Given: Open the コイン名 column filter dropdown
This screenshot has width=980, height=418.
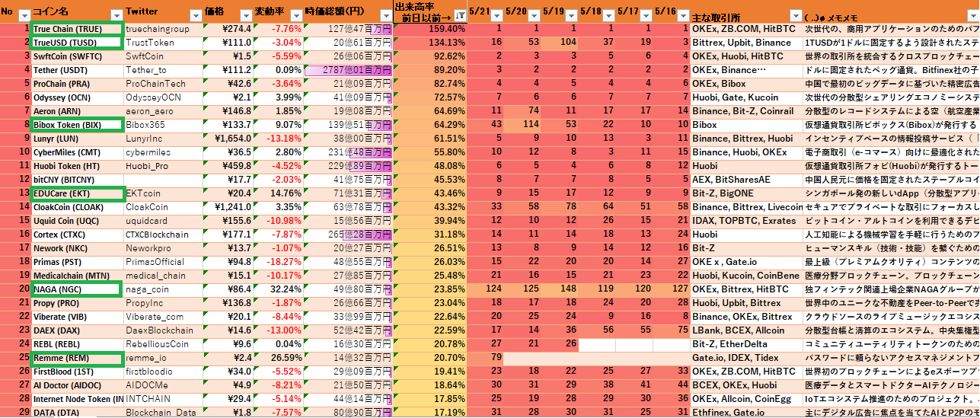Looking at the screenshot, I should [x=116, y=15].
